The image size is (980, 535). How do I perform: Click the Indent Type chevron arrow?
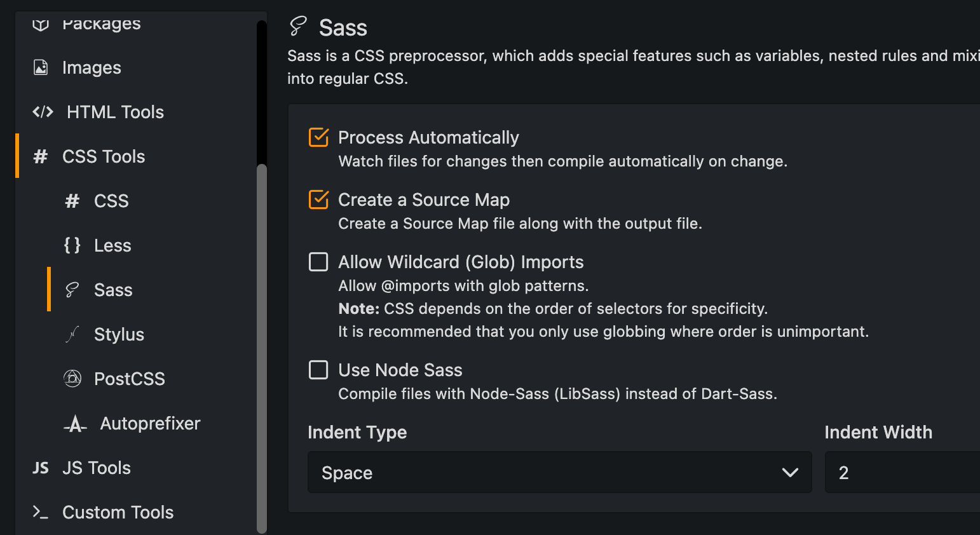pyautogui.click(x=790, y=472)
